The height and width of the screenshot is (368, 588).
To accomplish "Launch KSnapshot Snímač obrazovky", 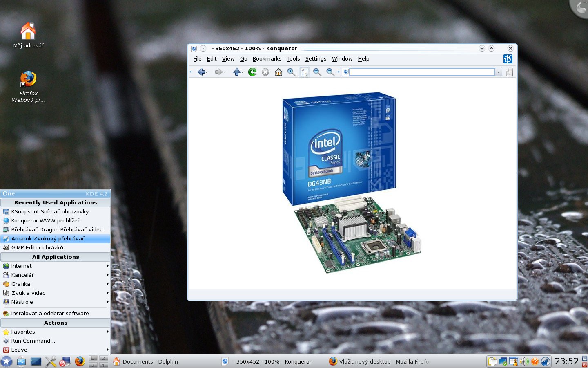I will pyautogui.click(x=56, y=212).
